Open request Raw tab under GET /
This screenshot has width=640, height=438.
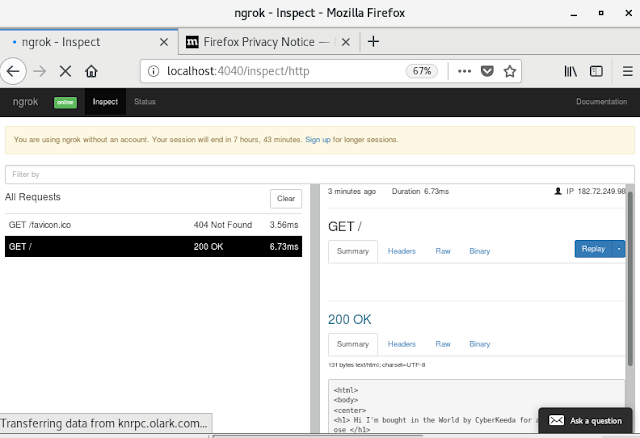pos(443,251)
